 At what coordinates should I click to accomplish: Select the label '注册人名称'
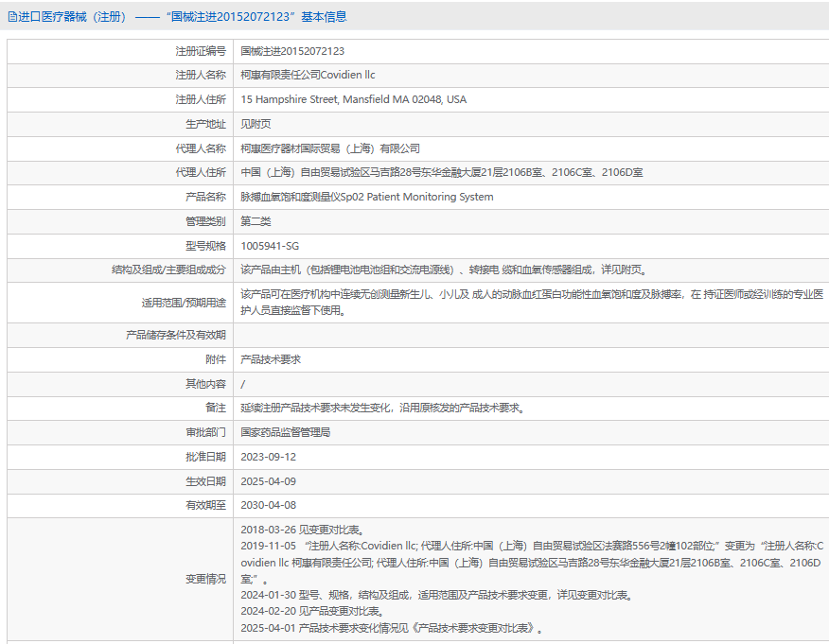pos(201,75)
